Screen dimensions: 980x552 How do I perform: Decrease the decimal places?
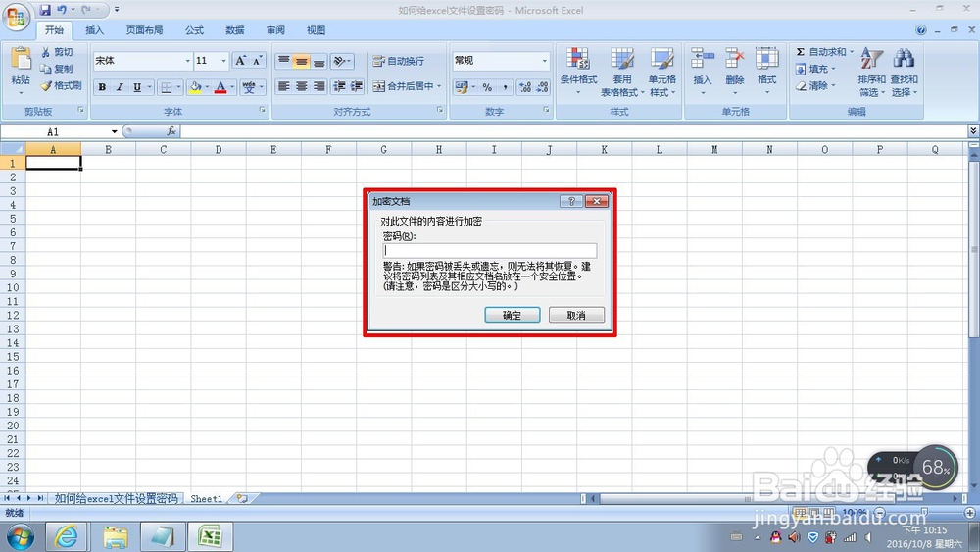[x=542, y=87]
